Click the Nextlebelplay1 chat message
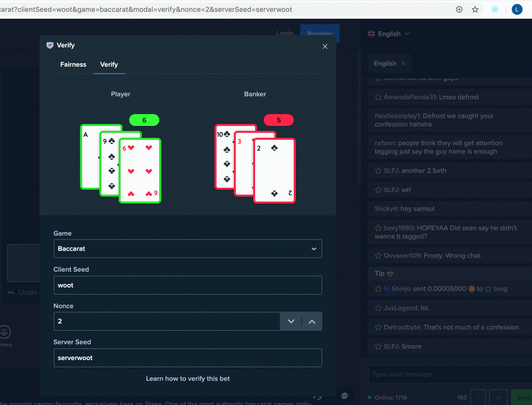The height and width of the screenshot is (405, 532). 450,120
